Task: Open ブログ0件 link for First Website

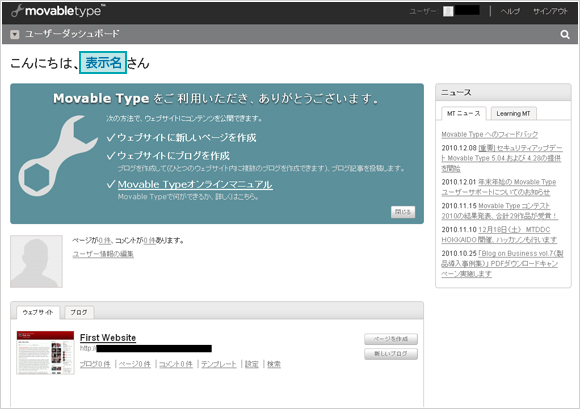Action: (95, 364)
